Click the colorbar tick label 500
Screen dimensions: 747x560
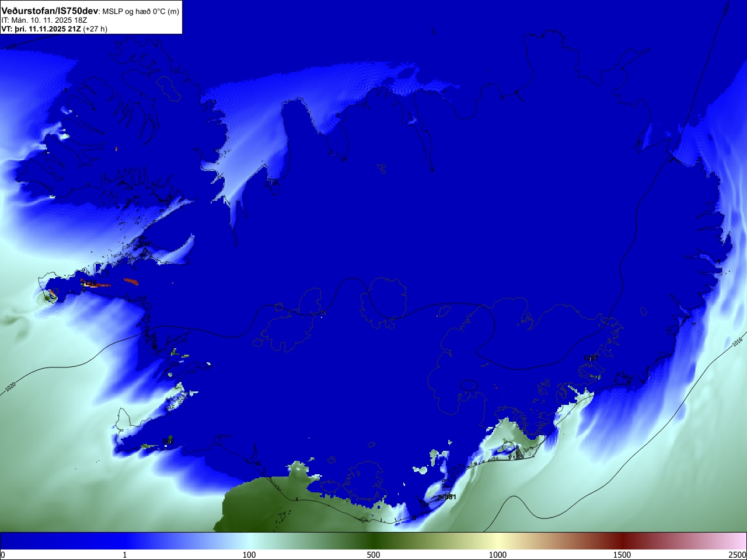373,555
